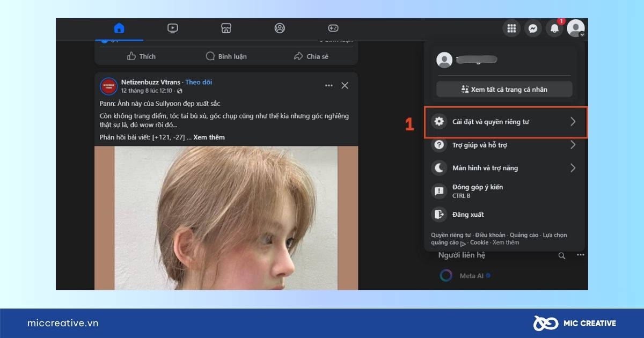This screenshot has width=644, height=338.
Task: Open Trợ giúp và hỗ trợ
Action: coord(504,145)
